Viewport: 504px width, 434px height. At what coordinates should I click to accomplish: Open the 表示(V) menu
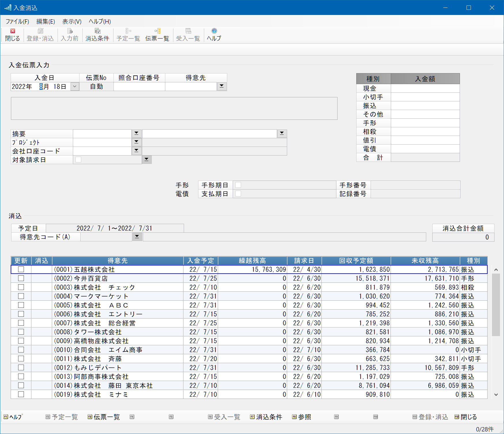pyautogui.click(x=72, y=22)
